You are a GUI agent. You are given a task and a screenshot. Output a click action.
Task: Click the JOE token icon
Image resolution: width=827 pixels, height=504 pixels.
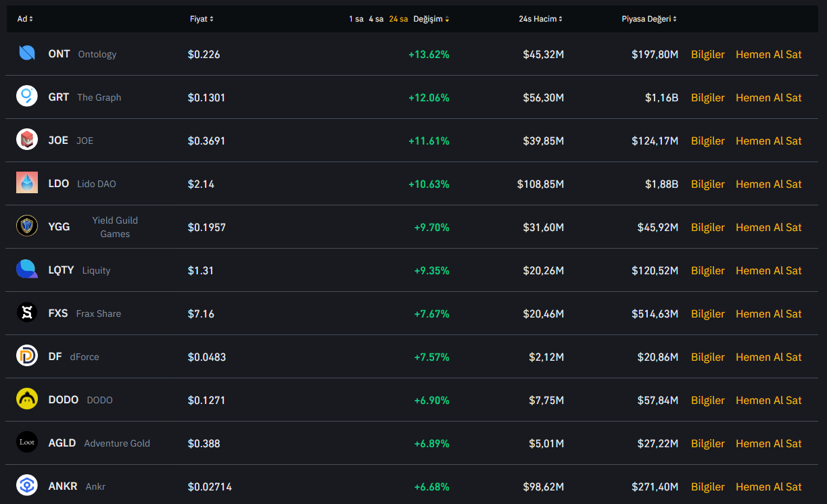tap(27, 140)
